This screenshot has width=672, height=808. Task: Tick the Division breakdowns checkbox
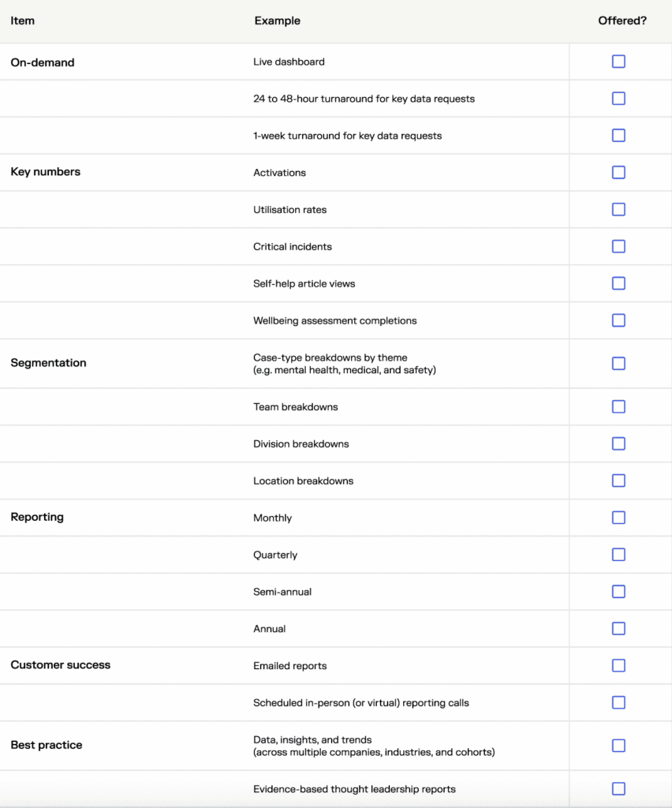click(x=618, y=443)
